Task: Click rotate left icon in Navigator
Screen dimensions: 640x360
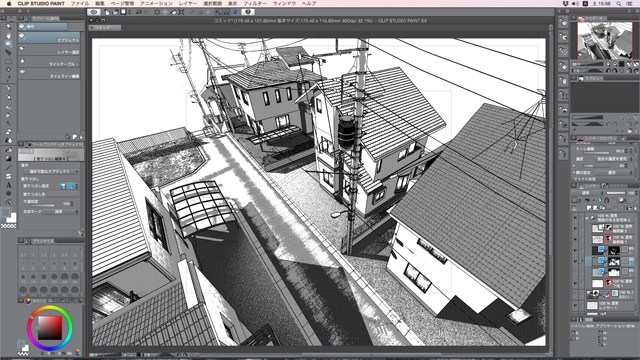Action: click(609, 70)
